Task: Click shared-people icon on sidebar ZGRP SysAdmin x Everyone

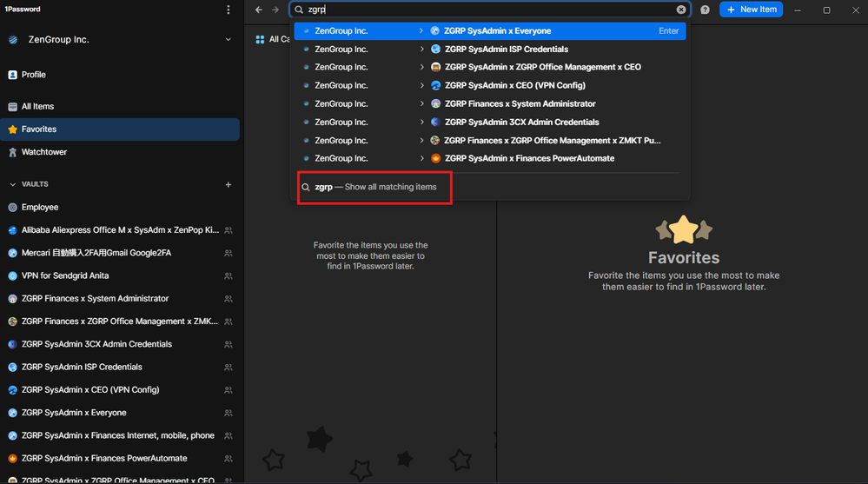Action: point(228,413)
